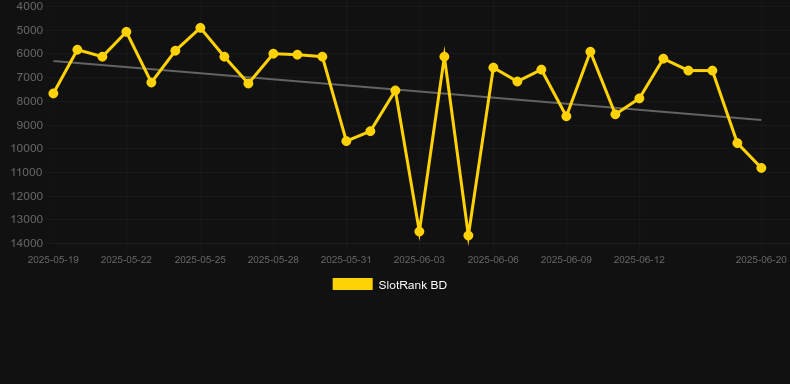Image resolution: width=790 pixels, height=384 pixels.
Task: Select the final data point above 2025-06-20
Action: point(761,168)
